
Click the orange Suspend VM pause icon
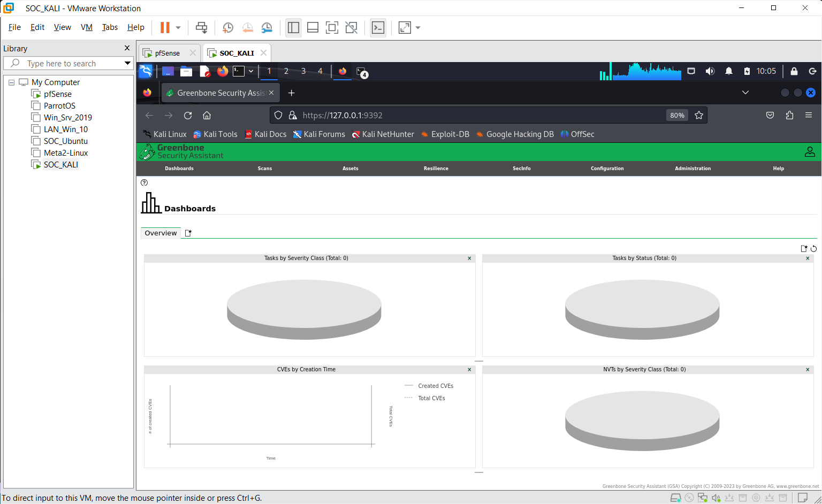point(165,27)
